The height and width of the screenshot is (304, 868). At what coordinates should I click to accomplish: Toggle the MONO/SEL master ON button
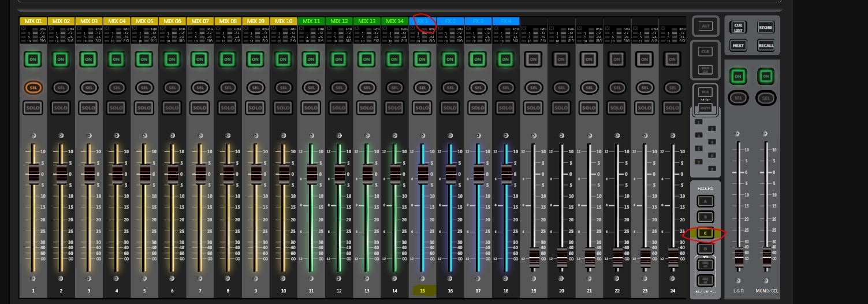click(x=766, y=76)
